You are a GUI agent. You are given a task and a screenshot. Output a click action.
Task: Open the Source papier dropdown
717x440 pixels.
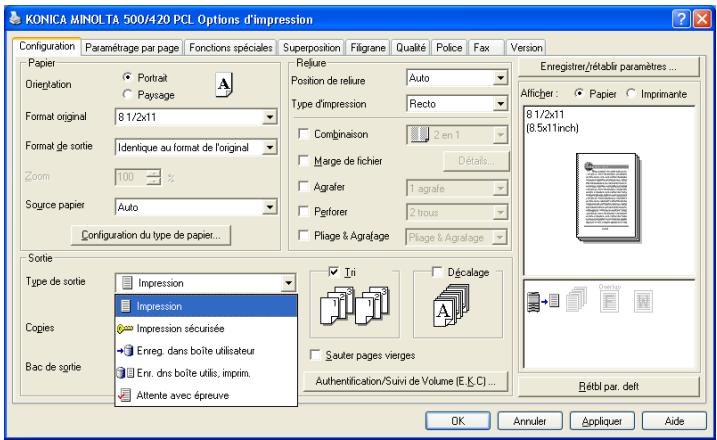(x=270, y=207)
